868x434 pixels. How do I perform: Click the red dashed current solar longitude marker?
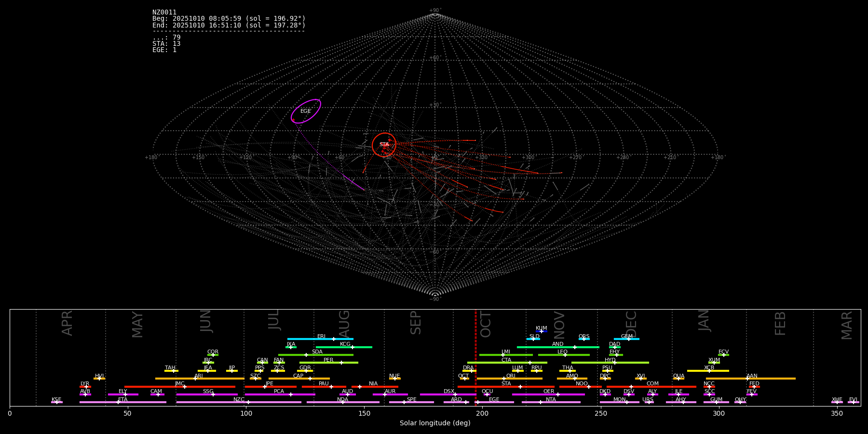[x=475, y=357]
